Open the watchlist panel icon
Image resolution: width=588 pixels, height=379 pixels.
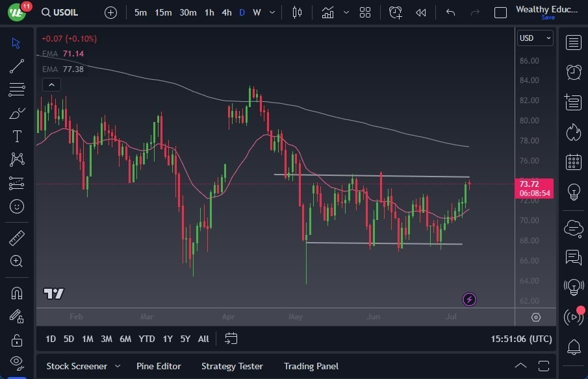click(573, 43)
